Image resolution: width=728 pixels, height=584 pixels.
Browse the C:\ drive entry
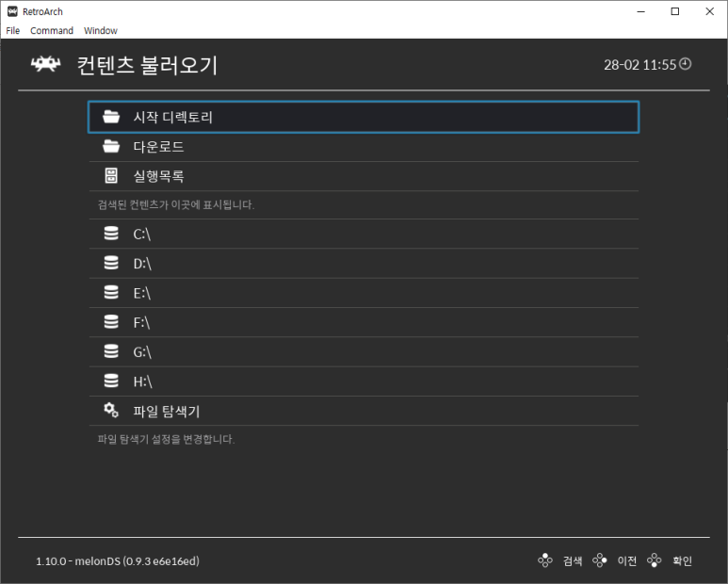pyautogui.click(x=364, y=234)
